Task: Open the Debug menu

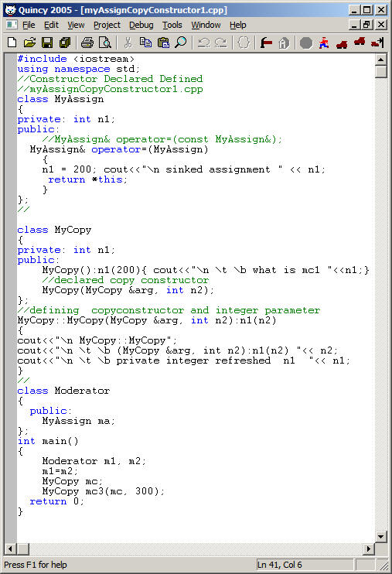Action: point(141,25)
